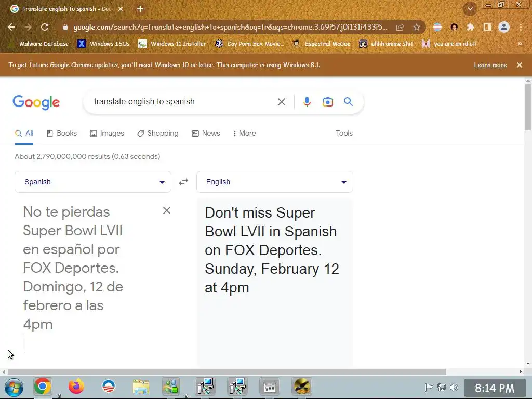Click Learn more about Chrome updates
532x399 pixels.
point(490,65)
